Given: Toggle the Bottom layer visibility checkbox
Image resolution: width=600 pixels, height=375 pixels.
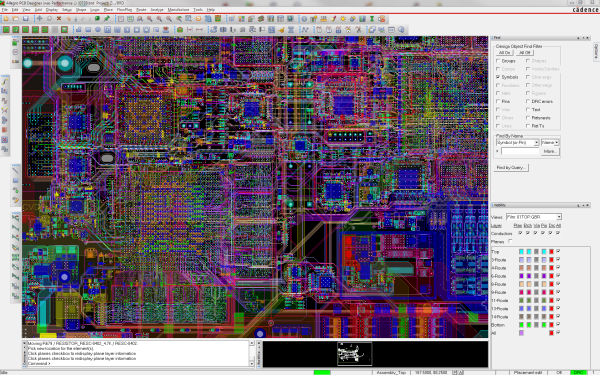Looking at the screenshot, I should [x=558, y=324].
